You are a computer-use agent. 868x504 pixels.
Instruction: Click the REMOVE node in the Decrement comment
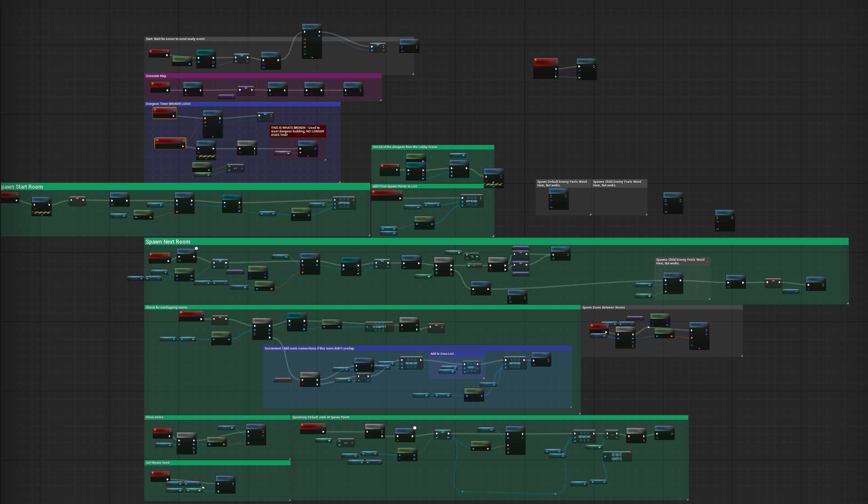pos(411,363)
